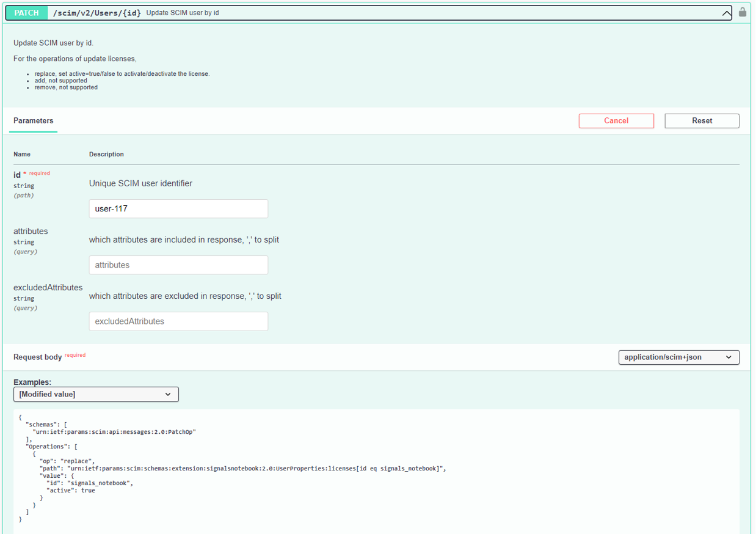Click the lock authorization icon
The height and width of the screenshot is (534, 756).
click(742, 12)
